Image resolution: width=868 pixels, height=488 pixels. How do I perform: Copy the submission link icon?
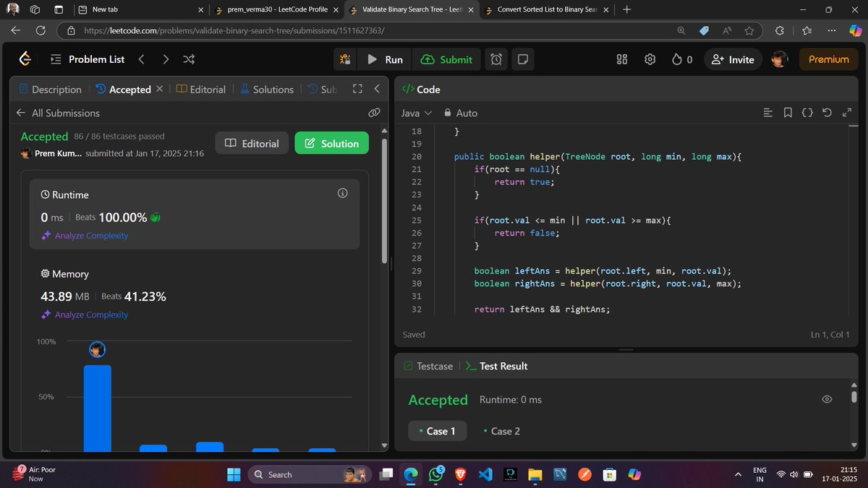coord(374,113)
